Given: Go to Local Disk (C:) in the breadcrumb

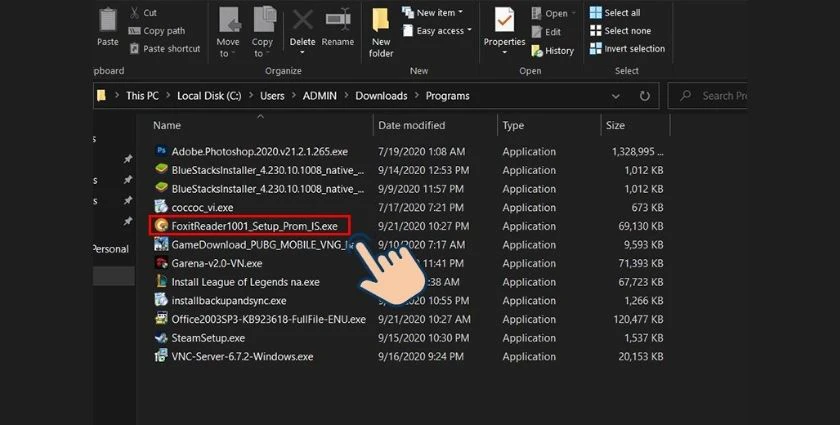Looking at the screenshot, I should pos(209,96).
